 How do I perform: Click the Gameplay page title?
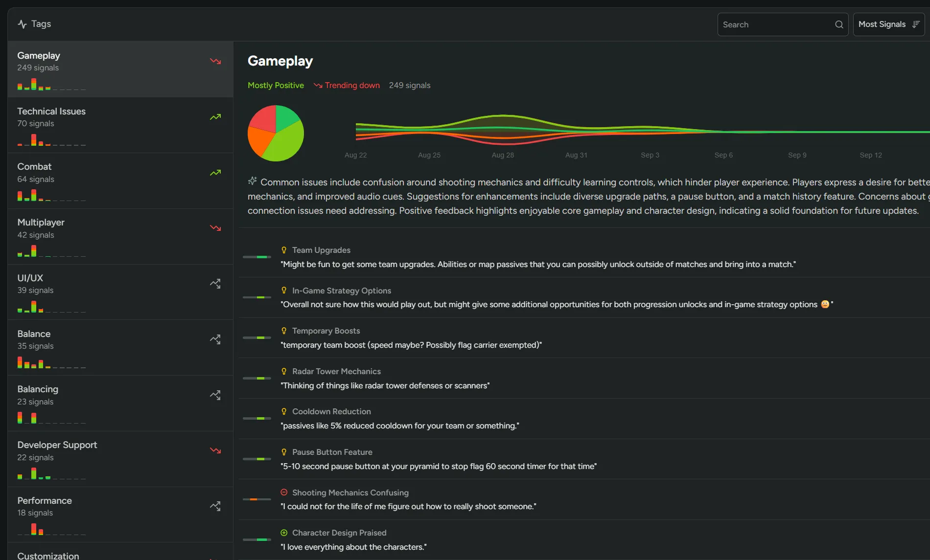click(280, 61)
